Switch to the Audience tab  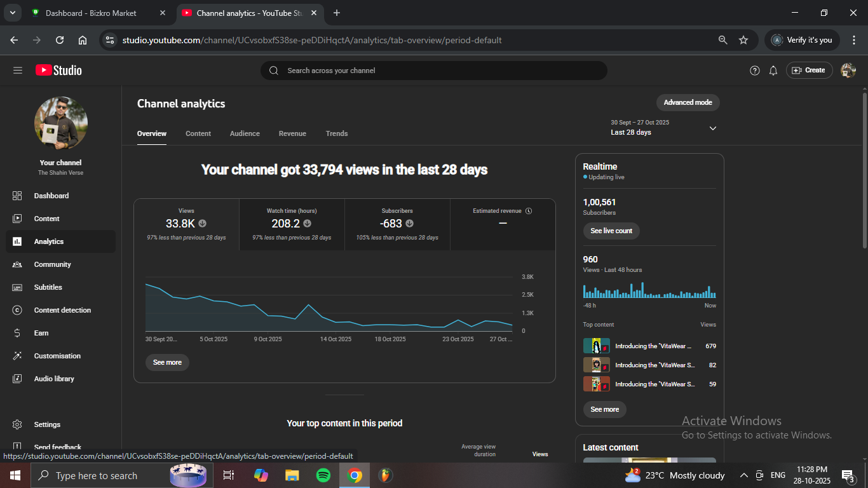pos(245,133)
